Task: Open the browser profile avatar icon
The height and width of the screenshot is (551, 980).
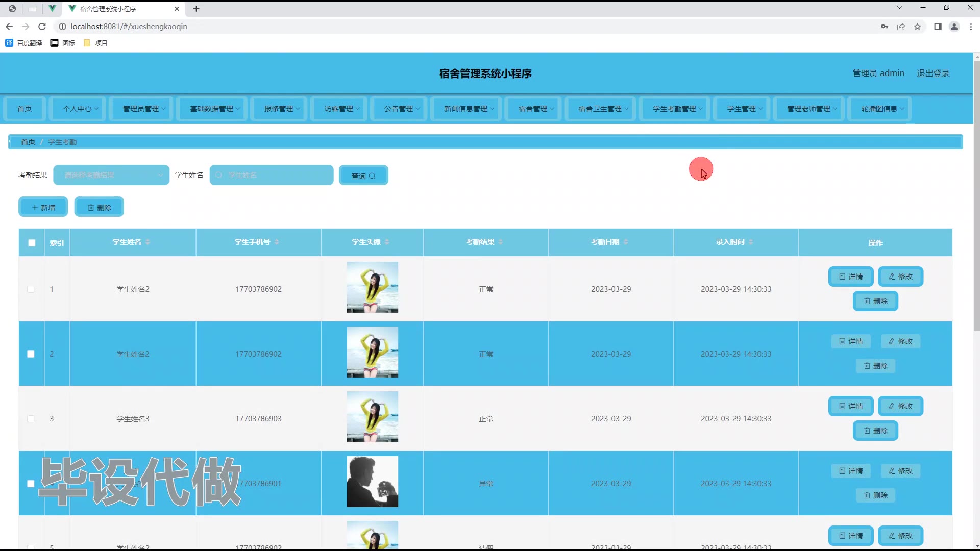Action: [954, 27]
